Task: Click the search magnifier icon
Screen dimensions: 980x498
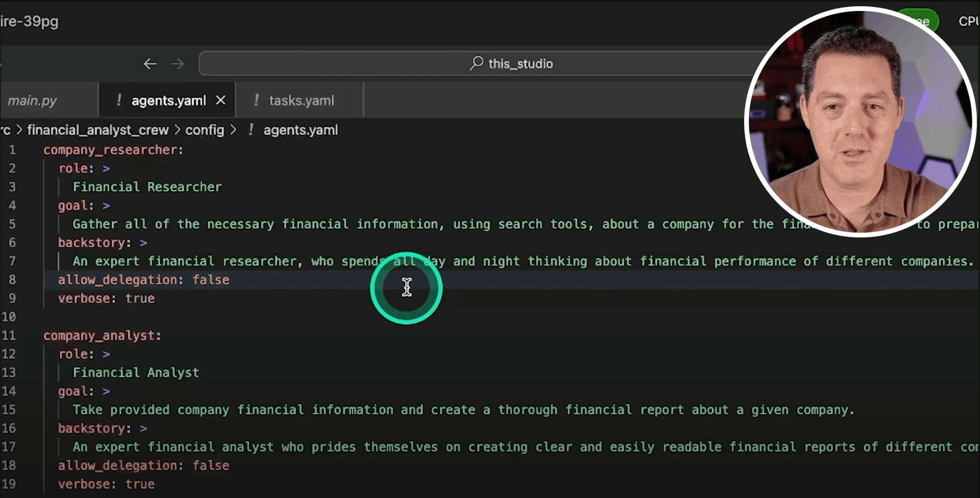Action: tap(477, 63)
